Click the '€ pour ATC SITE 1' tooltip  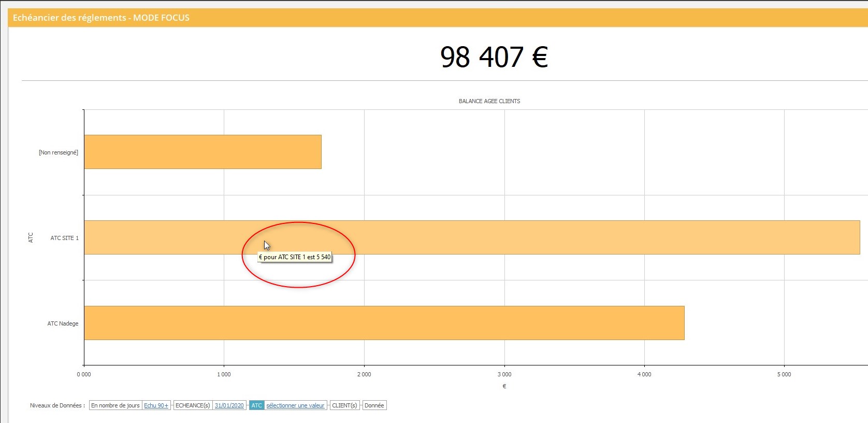(x=295, y=257)
